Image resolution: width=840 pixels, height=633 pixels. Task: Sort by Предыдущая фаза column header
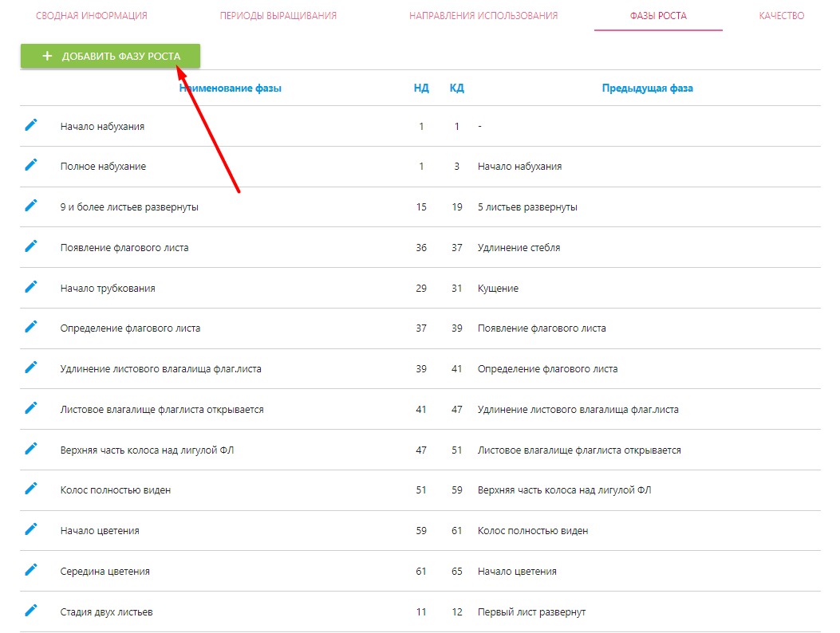pos(647,88)
